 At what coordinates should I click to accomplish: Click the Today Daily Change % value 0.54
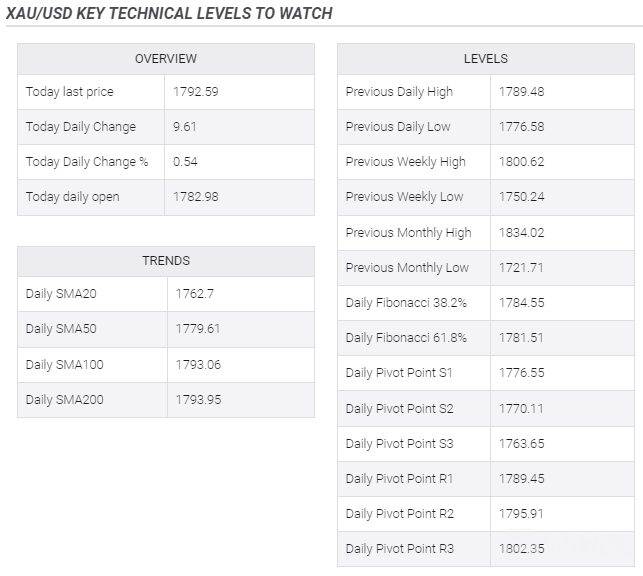click(x=186, y=162)
